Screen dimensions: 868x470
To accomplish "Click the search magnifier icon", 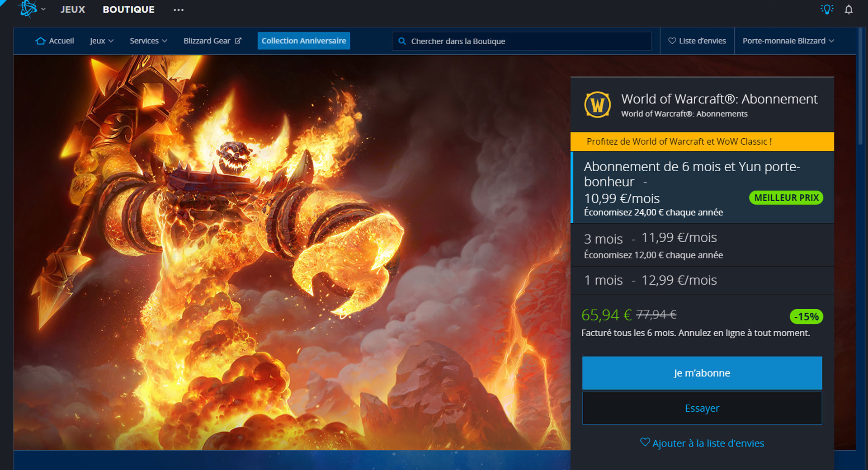I will (402, 41).
